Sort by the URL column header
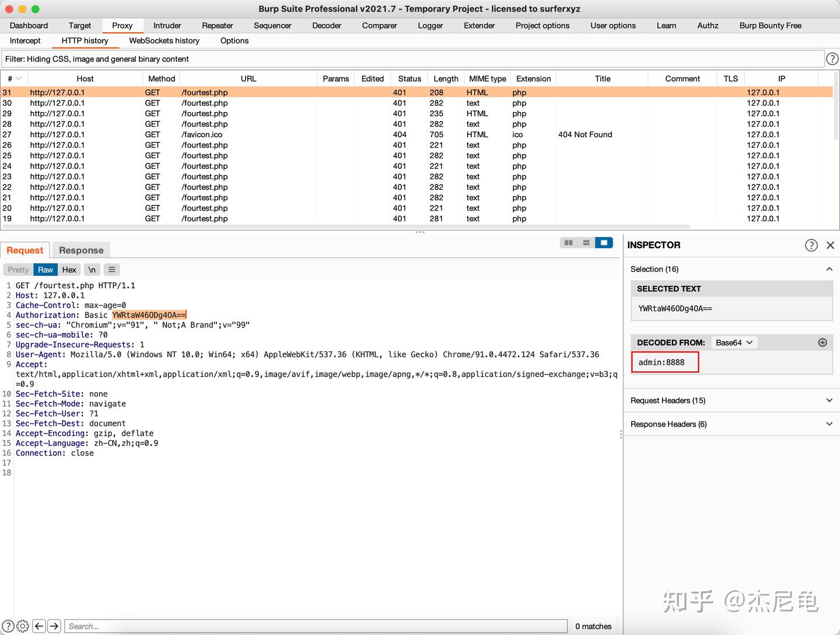This screenshot has width=840, height=635. 249,79
